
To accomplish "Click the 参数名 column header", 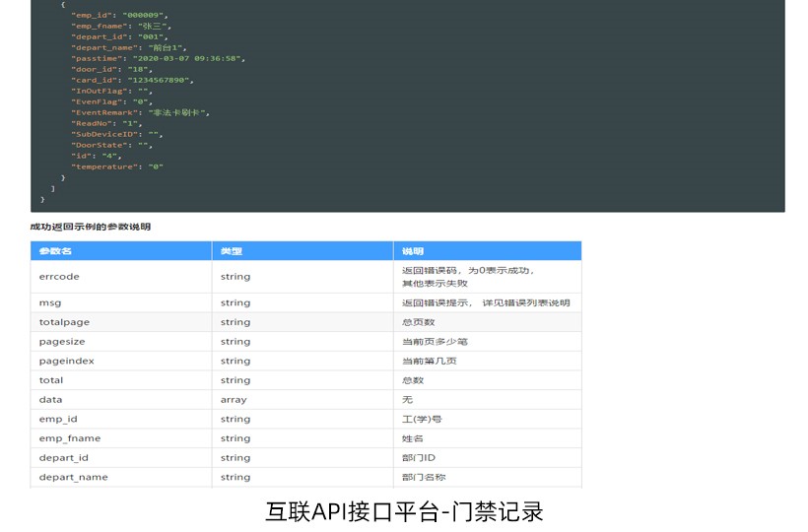I will [x=55, y=251].
